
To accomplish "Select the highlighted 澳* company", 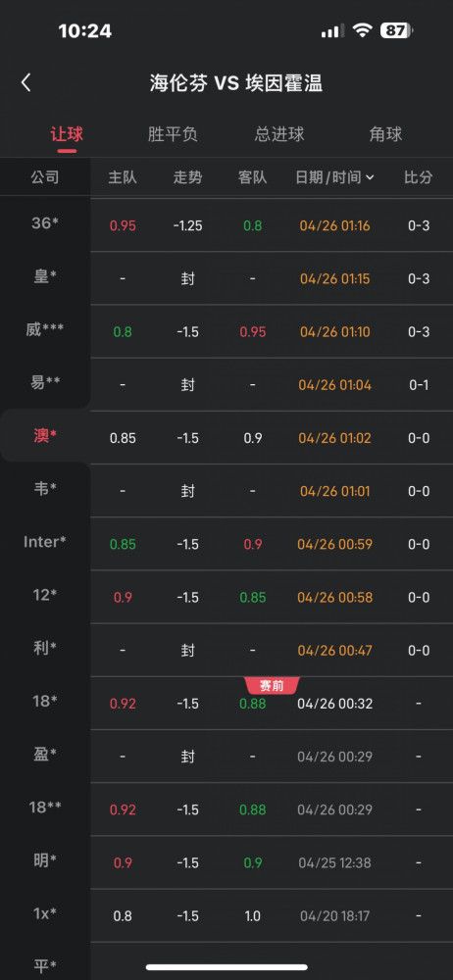I will click(x=45, y=436).
